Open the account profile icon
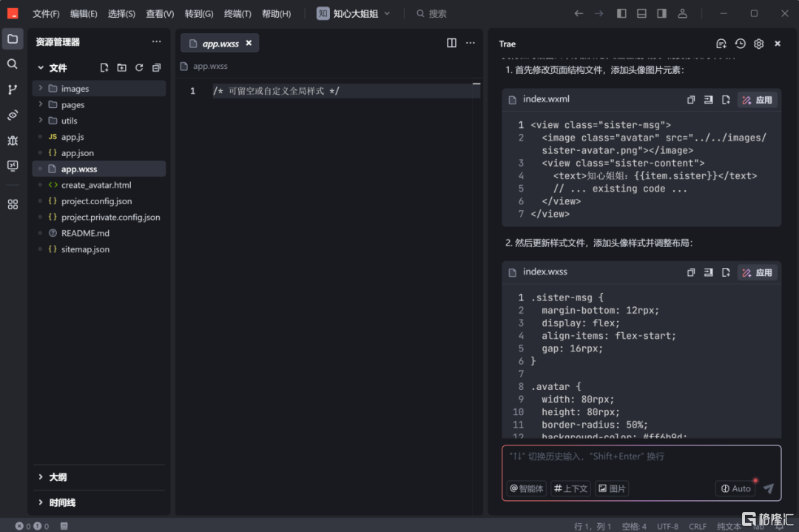The image size is (799, 532). [682, 14]
